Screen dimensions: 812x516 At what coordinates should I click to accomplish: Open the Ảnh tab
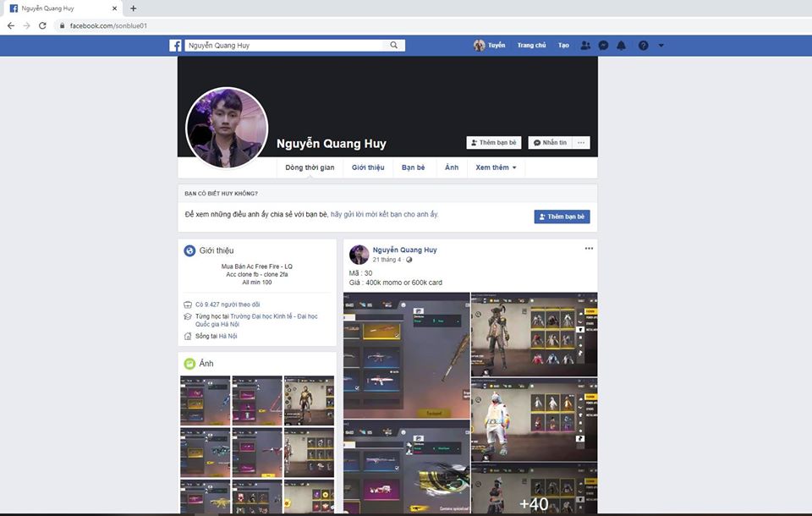(452, 167)
